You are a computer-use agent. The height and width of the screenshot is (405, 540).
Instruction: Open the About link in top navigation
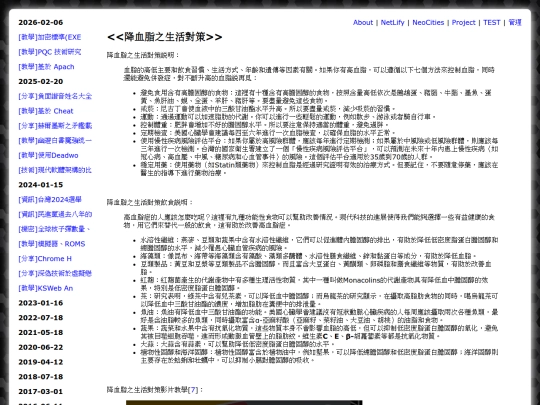point(363,22)
